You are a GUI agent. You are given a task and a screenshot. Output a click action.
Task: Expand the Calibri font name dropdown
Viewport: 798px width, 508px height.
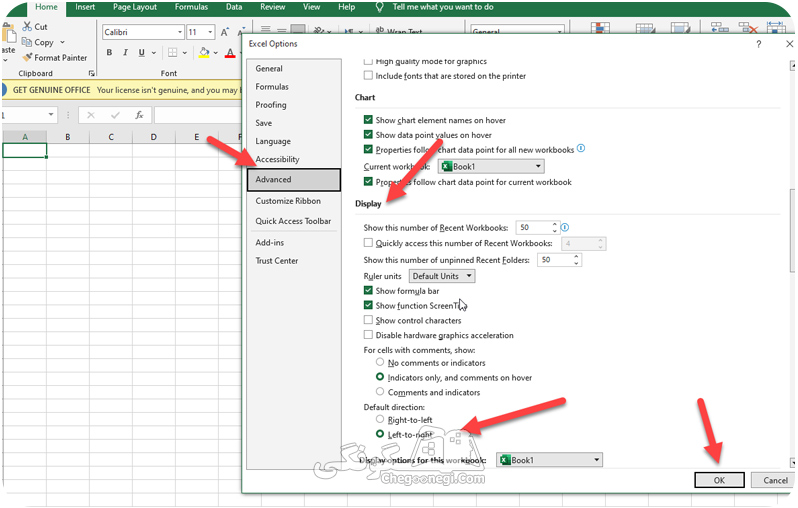(180, 32)
